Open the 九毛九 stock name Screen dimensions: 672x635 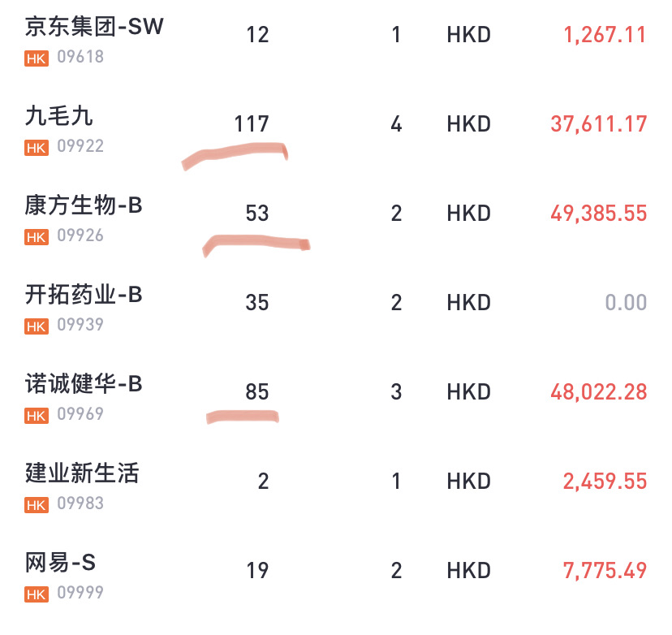point(58,116)
